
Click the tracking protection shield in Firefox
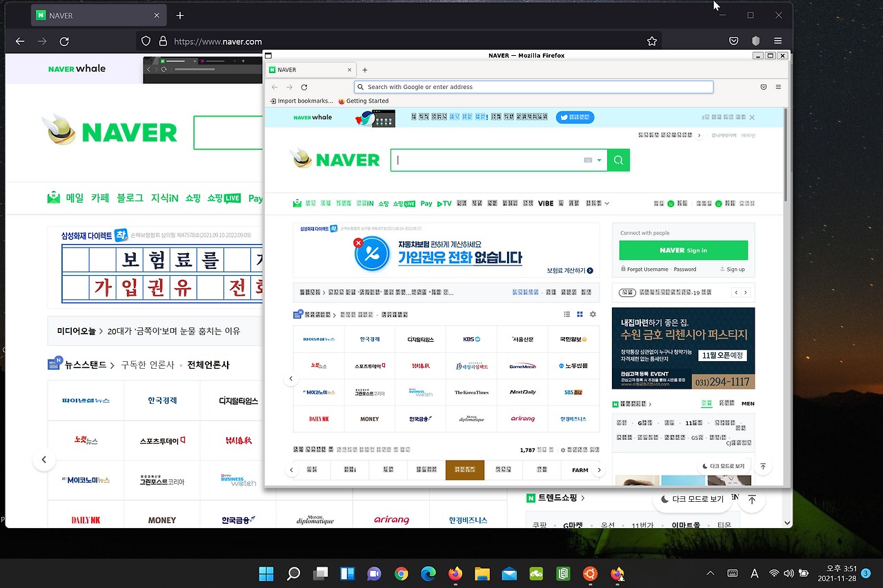[146, 41]
